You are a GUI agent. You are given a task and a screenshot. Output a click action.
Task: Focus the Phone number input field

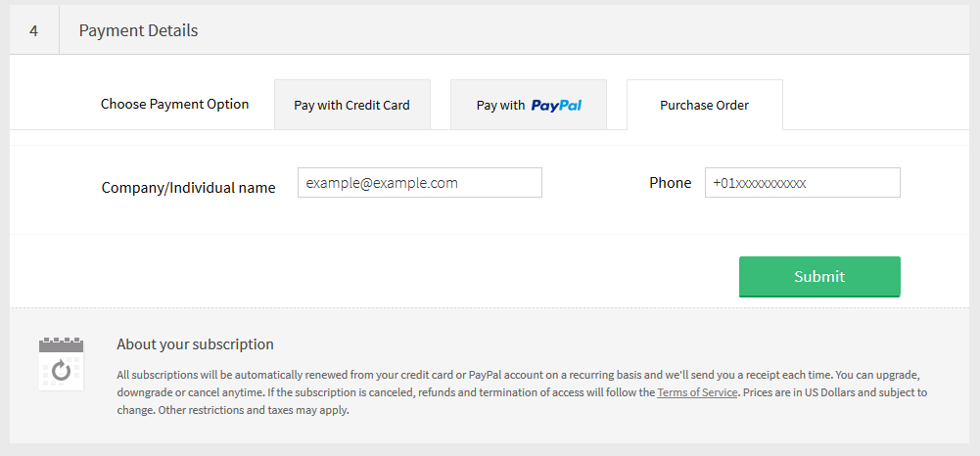802,183
